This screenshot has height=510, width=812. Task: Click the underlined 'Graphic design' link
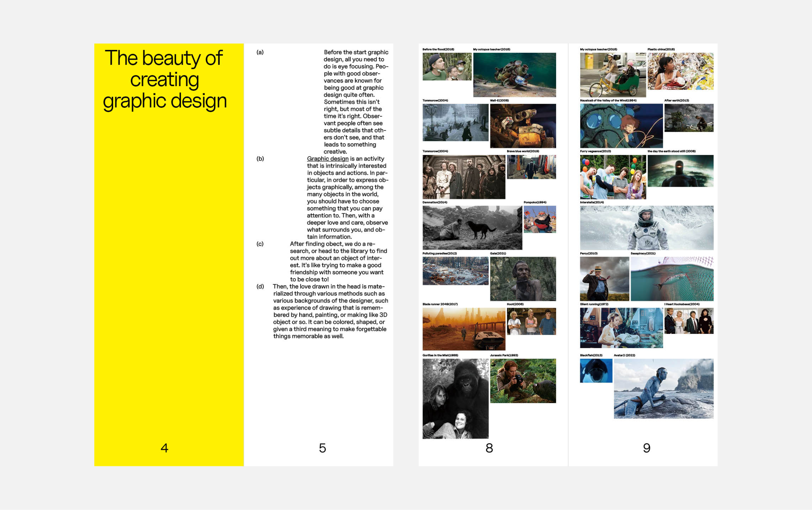coord(327,159)
